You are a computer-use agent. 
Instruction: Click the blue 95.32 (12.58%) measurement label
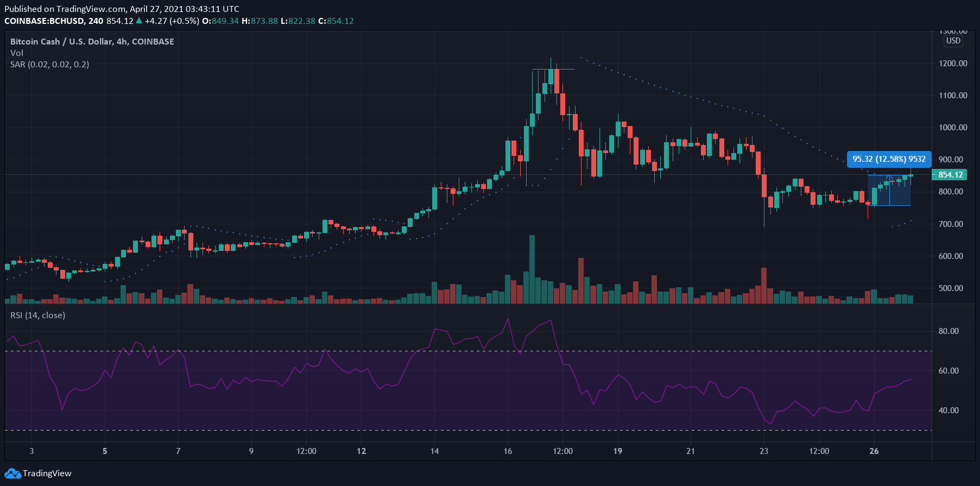(x=889, y=159)
